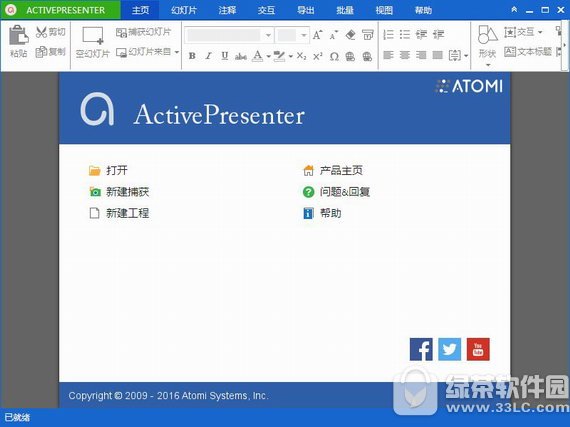Switch to the Export (导出) tab
This screenshot has height=427, width=570.
(x=306, y=10)
